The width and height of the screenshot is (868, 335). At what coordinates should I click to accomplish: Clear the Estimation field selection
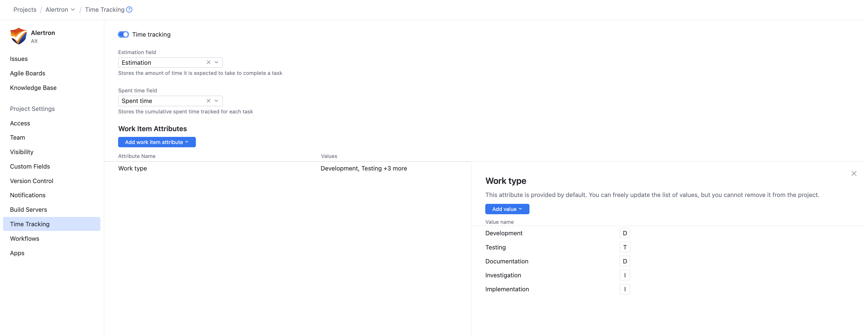point(209,62)
